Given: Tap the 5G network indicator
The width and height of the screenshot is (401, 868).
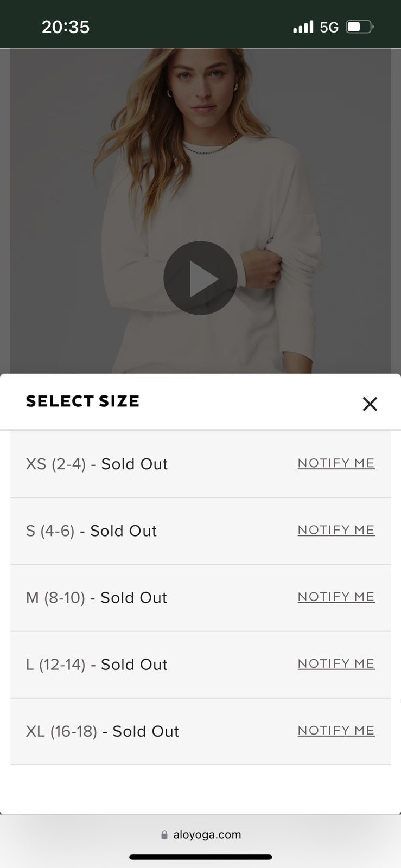Looking at the screenshot, I should pyautogui.click(x=329, y=27).
